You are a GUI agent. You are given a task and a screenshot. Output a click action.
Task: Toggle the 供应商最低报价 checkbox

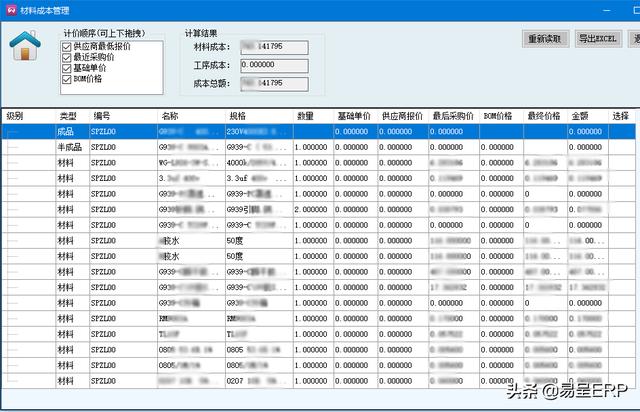[x=66, y=47]
